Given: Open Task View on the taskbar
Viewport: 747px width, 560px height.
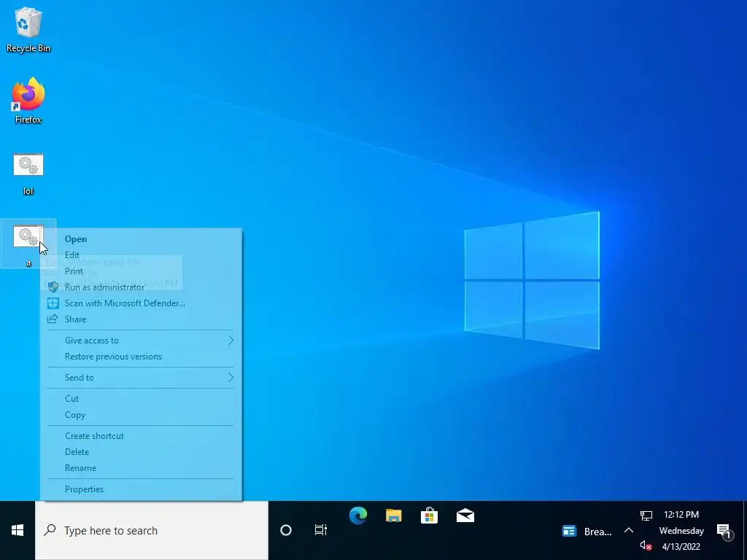Looking at the screenshot, I should click(321, 531).
